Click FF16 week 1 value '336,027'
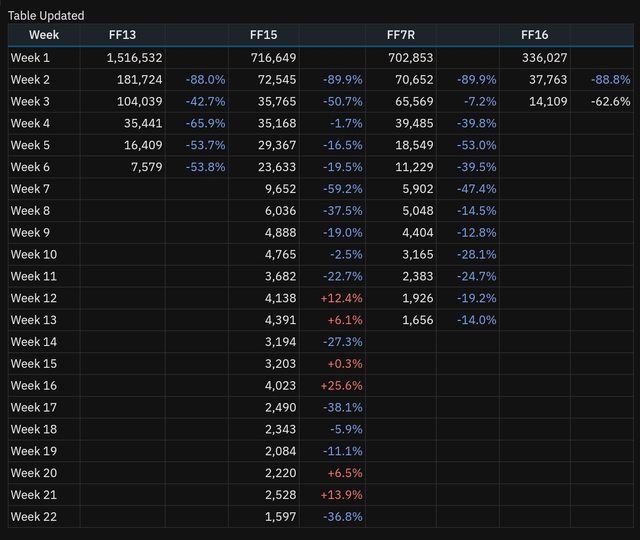 (544, 58)
